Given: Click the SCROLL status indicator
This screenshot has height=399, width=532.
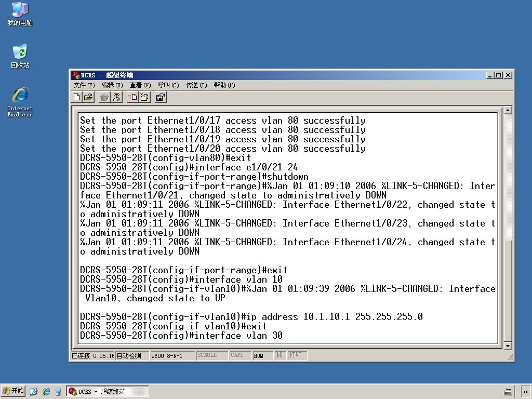Looking at the screenshot, I should tap(211, 355).
